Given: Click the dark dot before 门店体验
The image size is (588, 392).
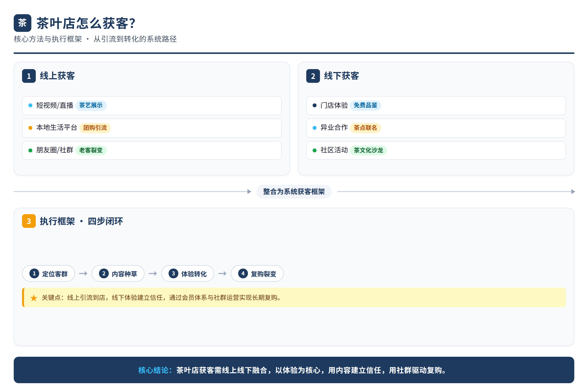Looking at the screenshot, I should point(315,106).
